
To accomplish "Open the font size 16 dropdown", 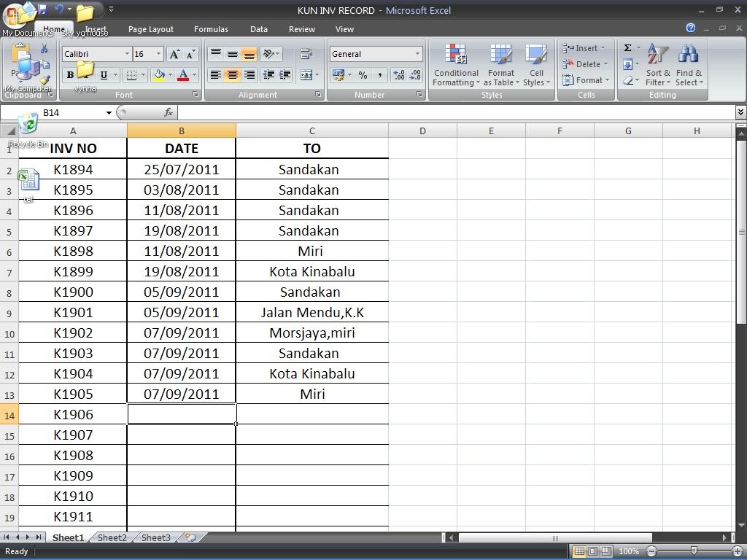I will pos(158,54).
